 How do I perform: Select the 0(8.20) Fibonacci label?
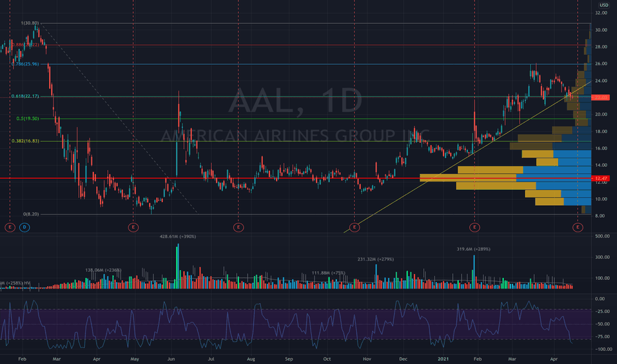(x=31, y=214)
